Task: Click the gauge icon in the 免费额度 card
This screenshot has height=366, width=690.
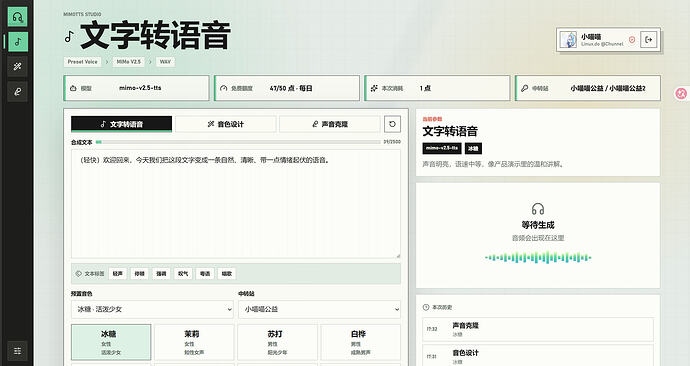Action: point(224,88)
